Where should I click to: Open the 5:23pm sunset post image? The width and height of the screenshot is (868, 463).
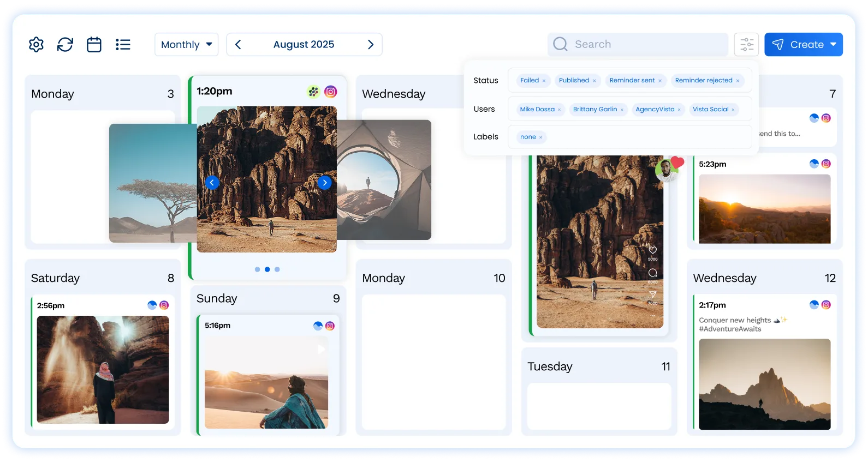765,209
